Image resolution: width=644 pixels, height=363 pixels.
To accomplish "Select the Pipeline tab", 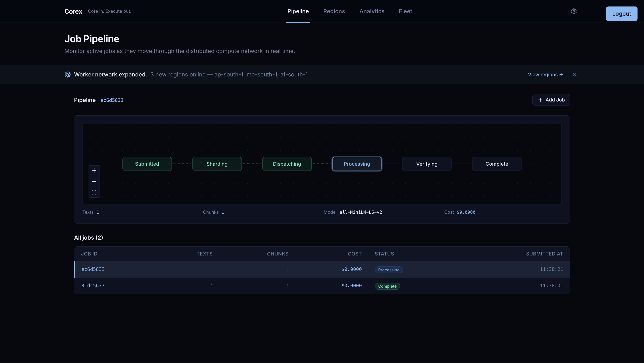I will click(298, 11).
